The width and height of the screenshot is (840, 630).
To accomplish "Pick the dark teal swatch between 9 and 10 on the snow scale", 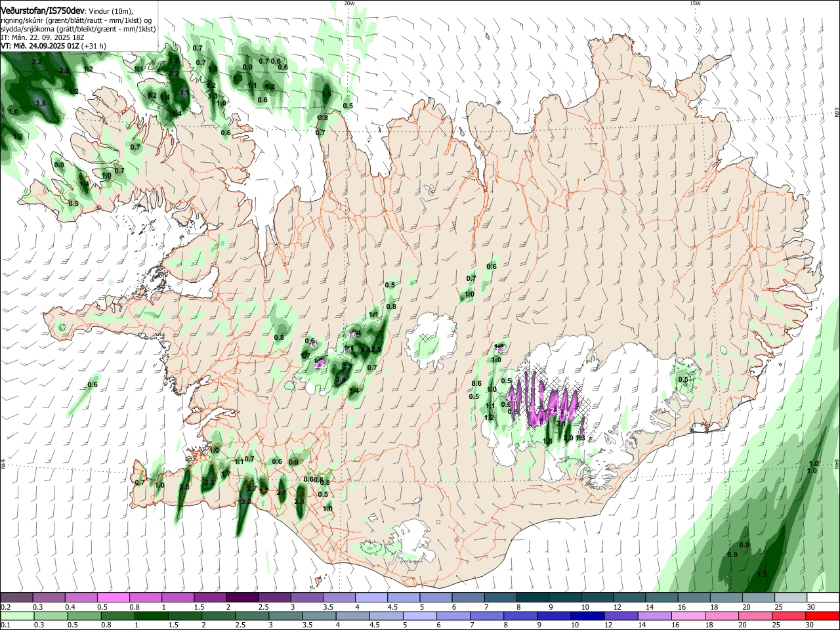I will (565, 597).
